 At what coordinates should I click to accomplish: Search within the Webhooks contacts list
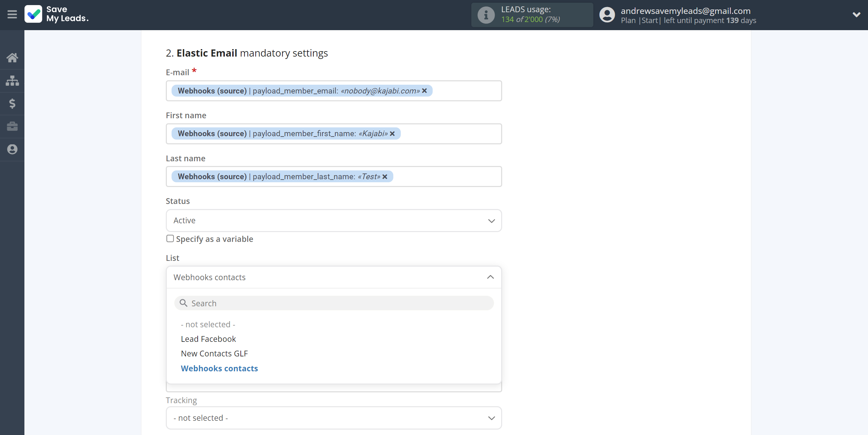click(x=334, y=303)
